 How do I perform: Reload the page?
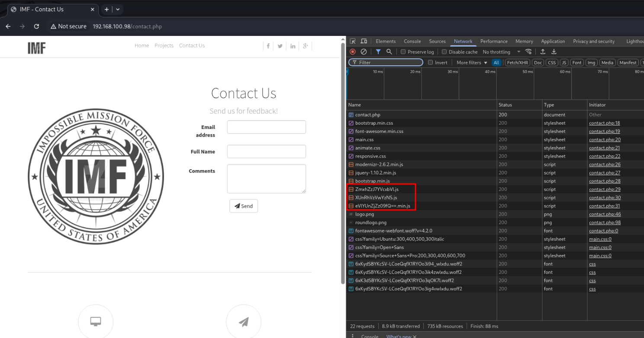click(36, 26)
